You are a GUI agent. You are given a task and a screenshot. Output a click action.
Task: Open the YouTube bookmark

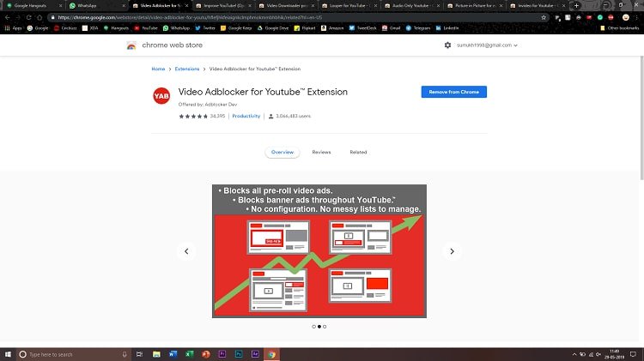pos(146,28)
